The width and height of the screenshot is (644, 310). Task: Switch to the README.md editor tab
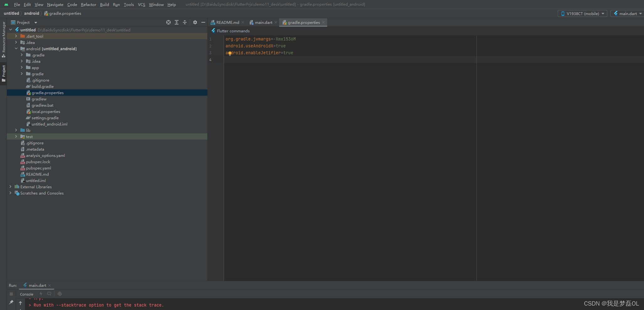coord(227,22)
